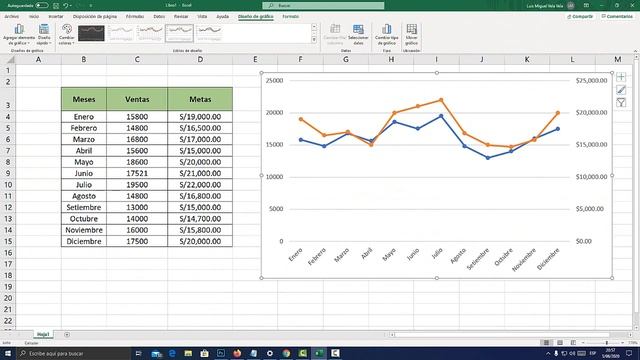Click the Comentarios button
Screen dimensions: 640x360
pos(617,17)
